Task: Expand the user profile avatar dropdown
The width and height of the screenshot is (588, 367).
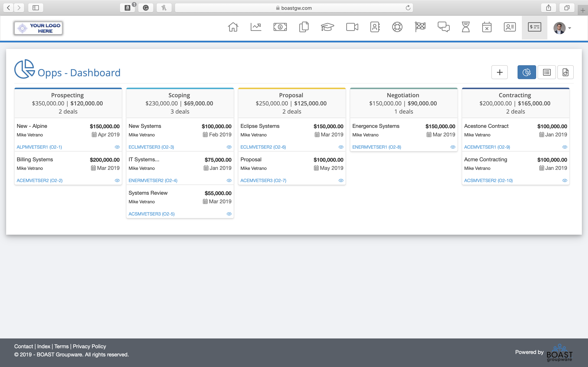Action: (x=562, y=28)
